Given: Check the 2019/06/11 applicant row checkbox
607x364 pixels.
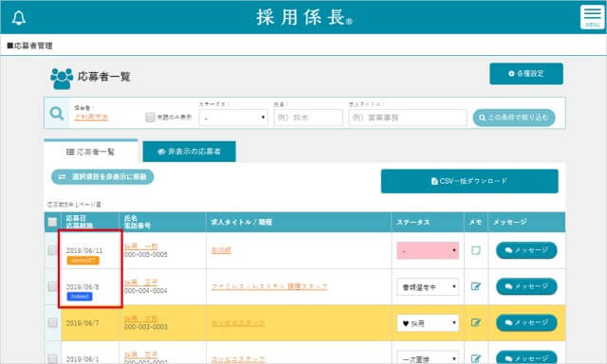Looking at the screenshot, I should click(x=52, y=250).
